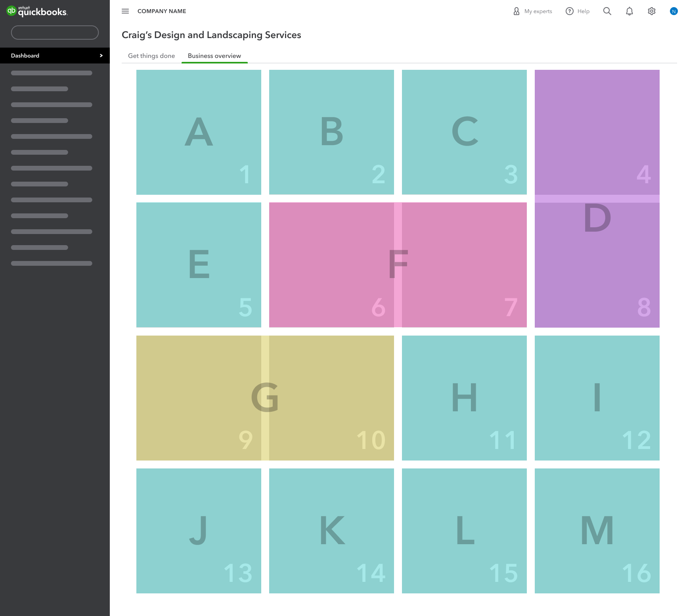Click widget card K
This screenshot has width=685, height=616.
tap(331, 531)
